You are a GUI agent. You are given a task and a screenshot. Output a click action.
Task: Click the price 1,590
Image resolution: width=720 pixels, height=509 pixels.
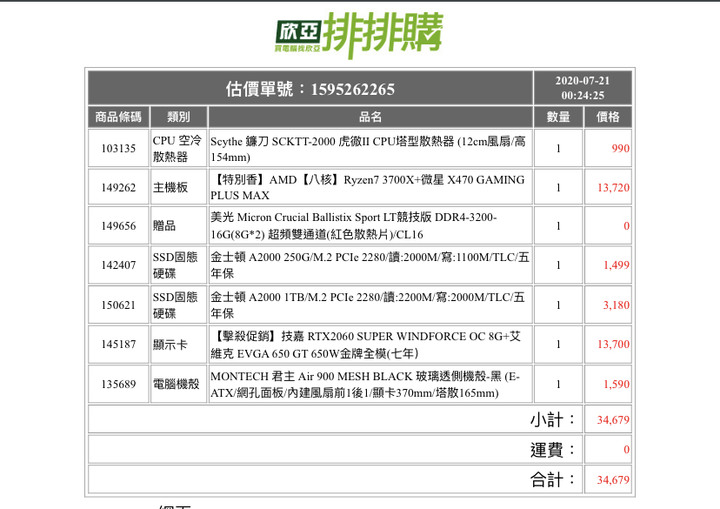[616, 384]
